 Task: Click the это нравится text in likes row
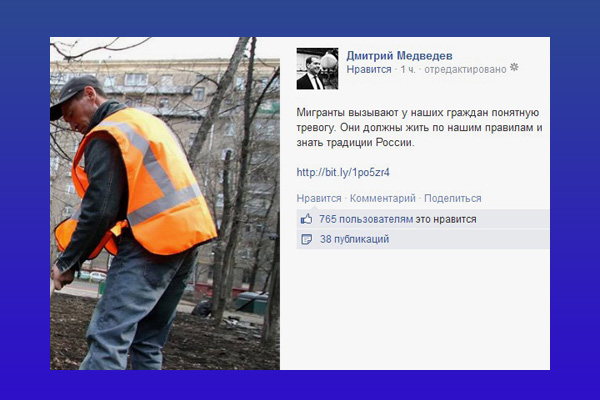click(x=446, y=219)
